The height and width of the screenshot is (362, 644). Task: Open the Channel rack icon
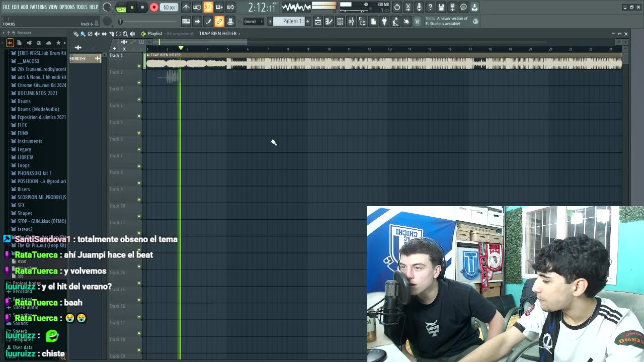point(340,21)
